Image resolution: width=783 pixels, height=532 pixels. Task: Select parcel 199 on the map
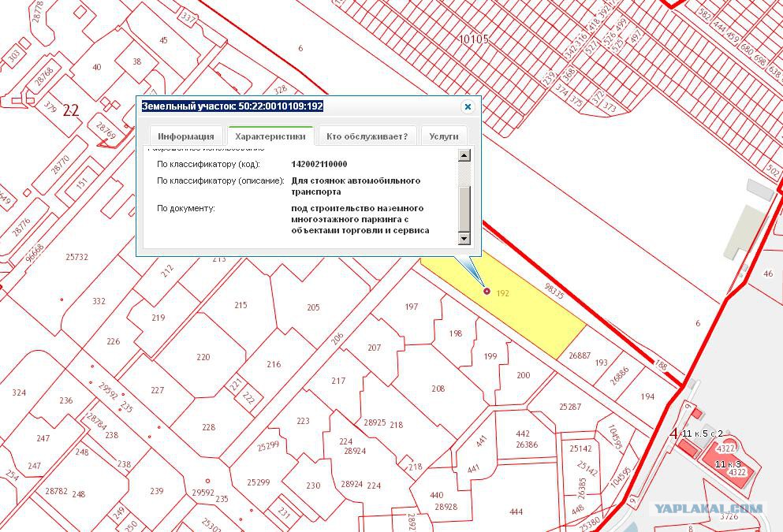coord(490,356)
